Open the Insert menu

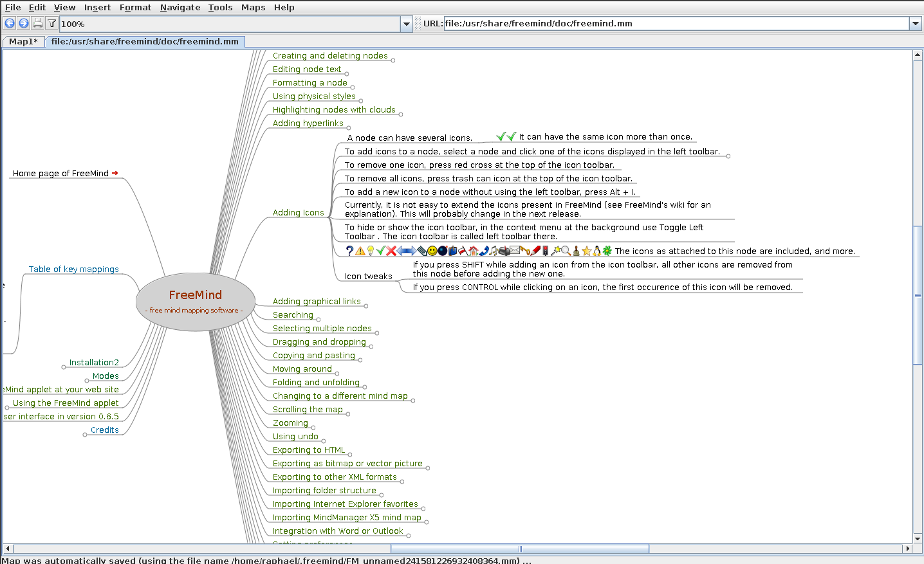pos(97,7)
